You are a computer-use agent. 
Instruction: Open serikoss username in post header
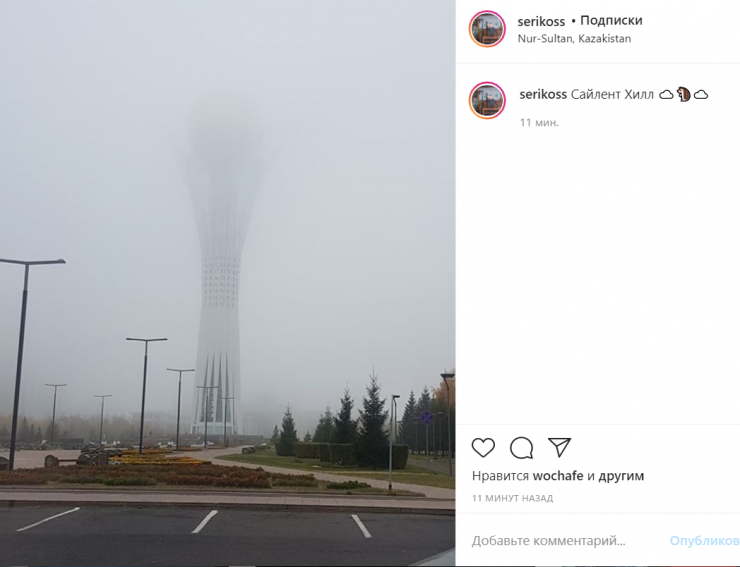541,22
